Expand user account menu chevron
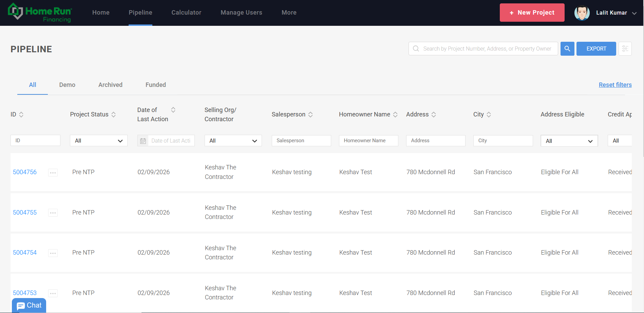Viewport: 644px width, 313px height. [x=634, y=13]
